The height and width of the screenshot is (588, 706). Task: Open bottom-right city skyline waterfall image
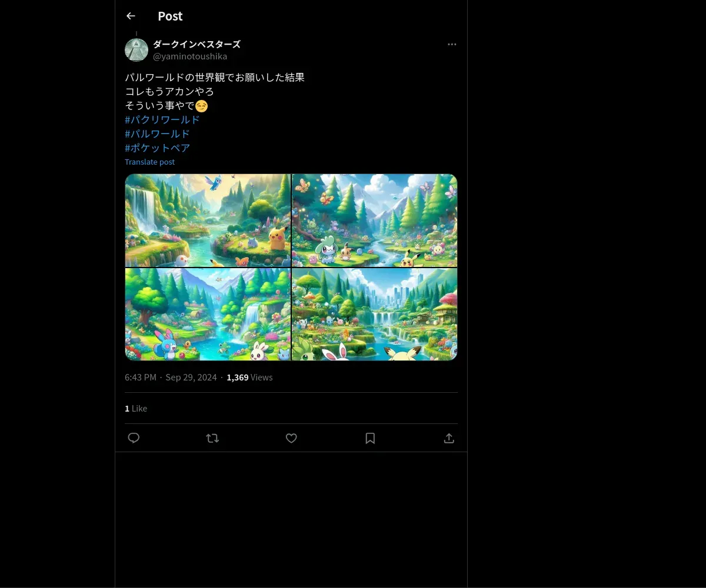375,314
